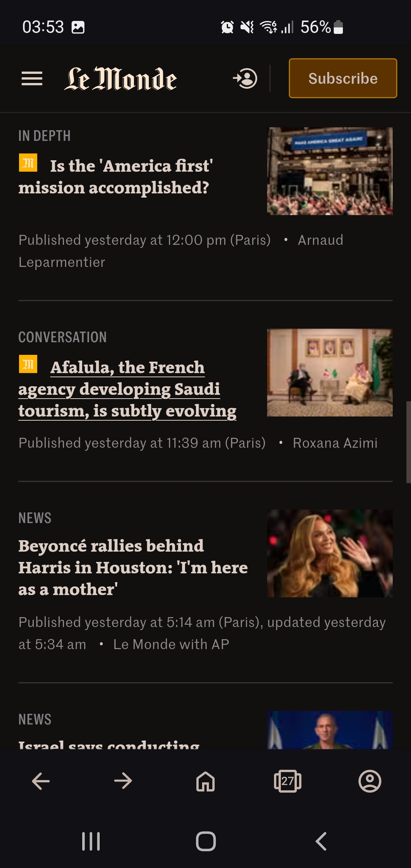Tap the Android system back chevron
The height and width of the screenshot is (868, 411).
coord(321,841)
